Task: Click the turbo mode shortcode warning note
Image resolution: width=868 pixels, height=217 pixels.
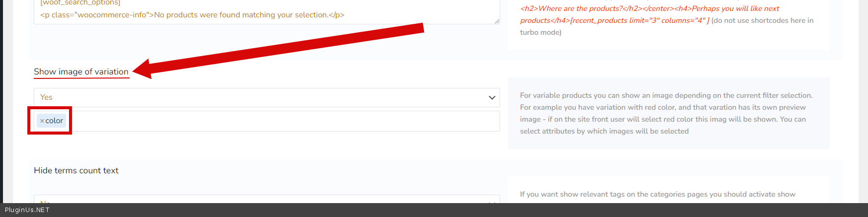Action: [762, 20]
